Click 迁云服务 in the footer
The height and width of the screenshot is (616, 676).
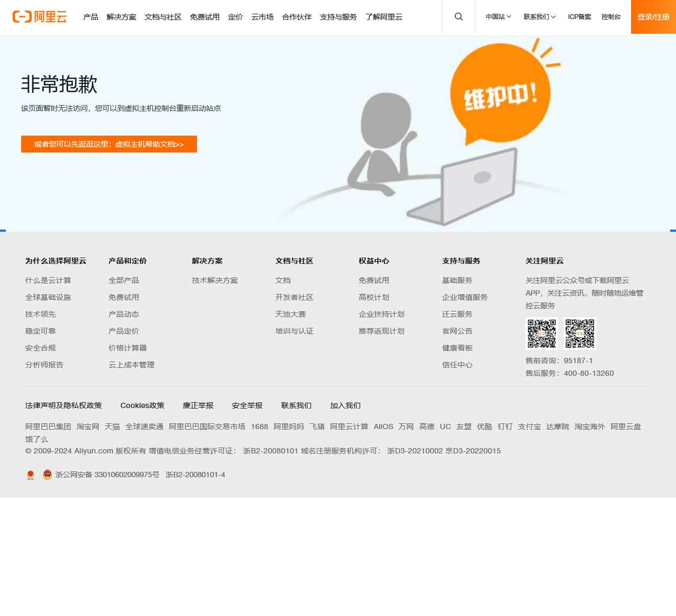457,314
